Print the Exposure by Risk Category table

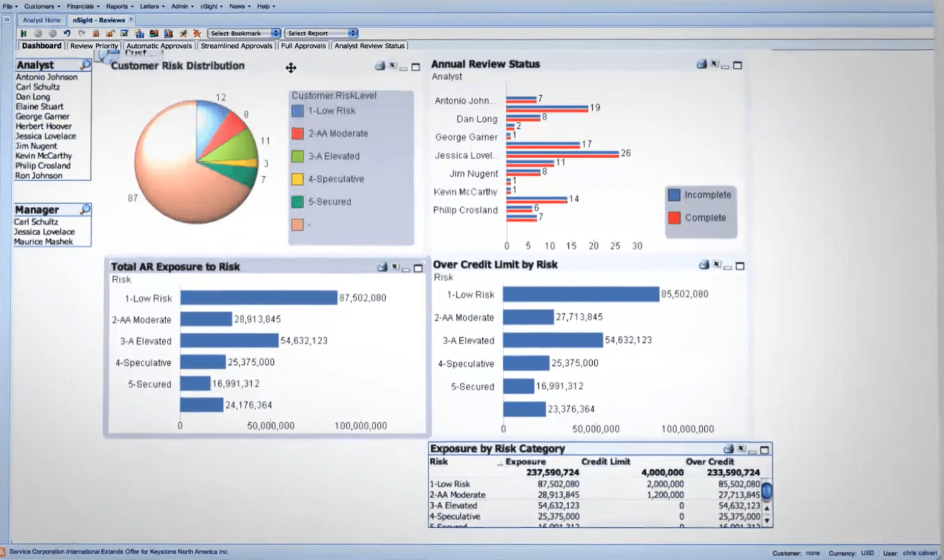click(728, 449)
